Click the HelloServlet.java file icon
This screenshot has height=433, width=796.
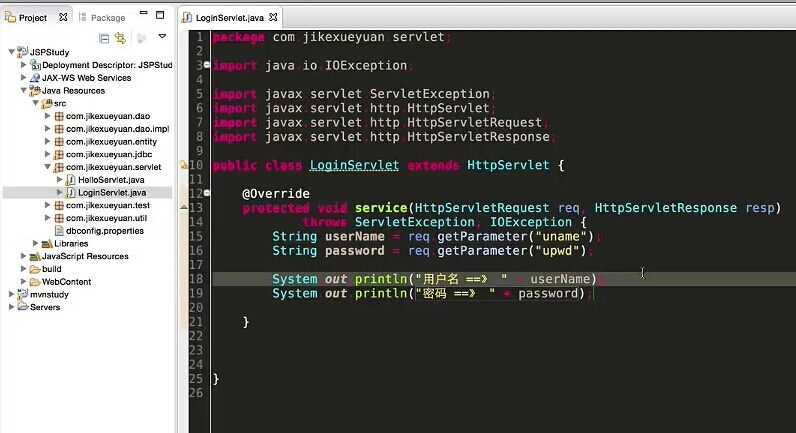click(71, 179)
